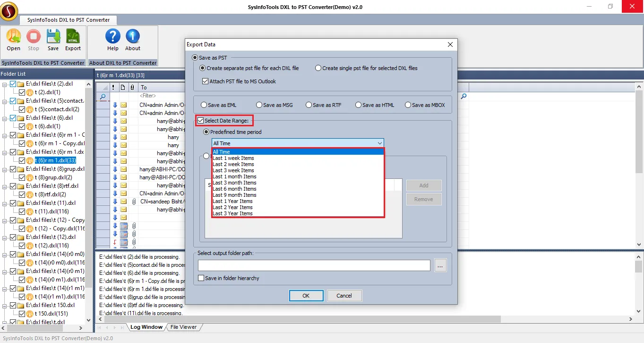Click the file icon for t (11).dxl(116)

click(30, 211)
